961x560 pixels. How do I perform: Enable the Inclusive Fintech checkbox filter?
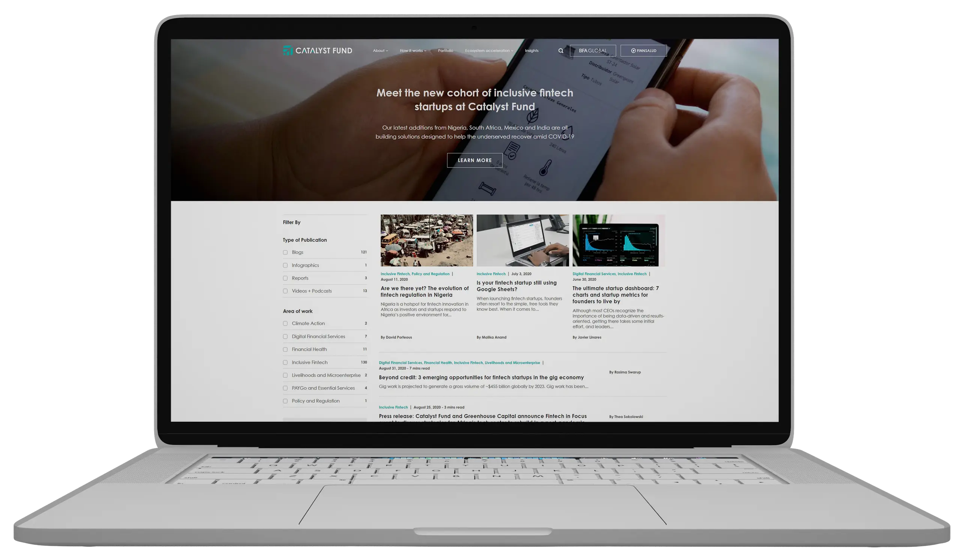click(285, 362)
